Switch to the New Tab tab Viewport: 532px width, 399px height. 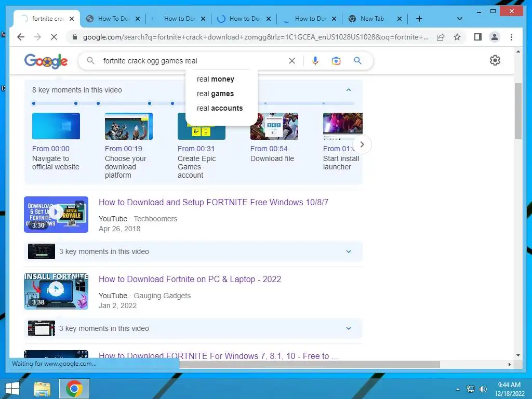pos(372,19)
